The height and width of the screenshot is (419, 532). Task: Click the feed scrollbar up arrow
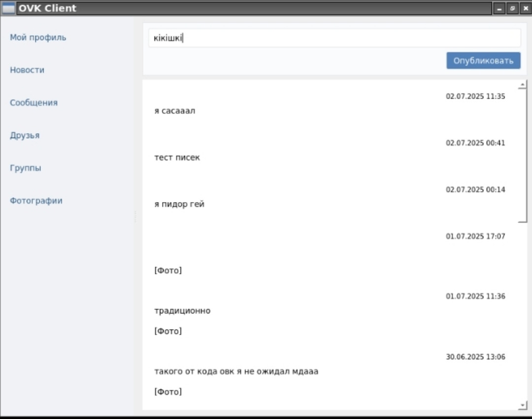click(x=523, y=85)
